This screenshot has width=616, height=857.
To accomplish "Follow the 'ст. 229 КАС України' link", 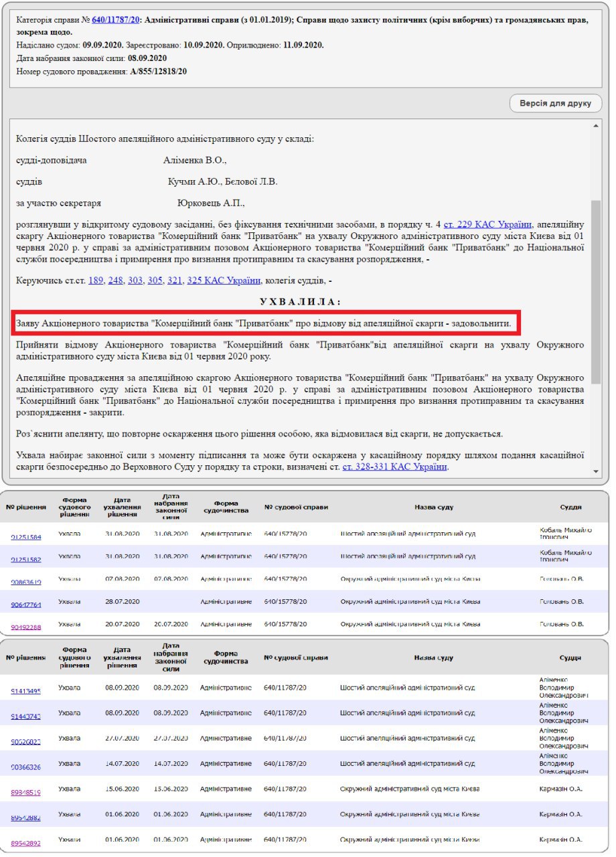I will click(x=488, y=224).
